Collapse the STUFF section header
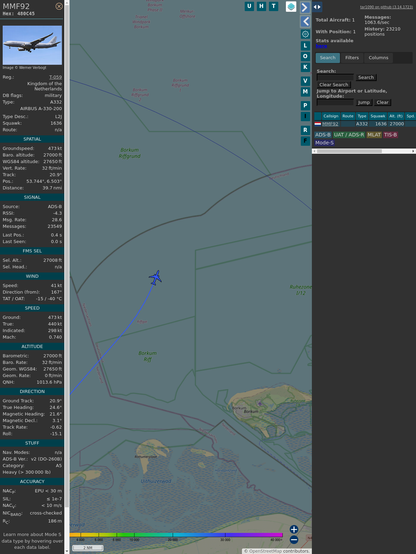Viewport: 416px width, 554px height. (x=32, y=443)
